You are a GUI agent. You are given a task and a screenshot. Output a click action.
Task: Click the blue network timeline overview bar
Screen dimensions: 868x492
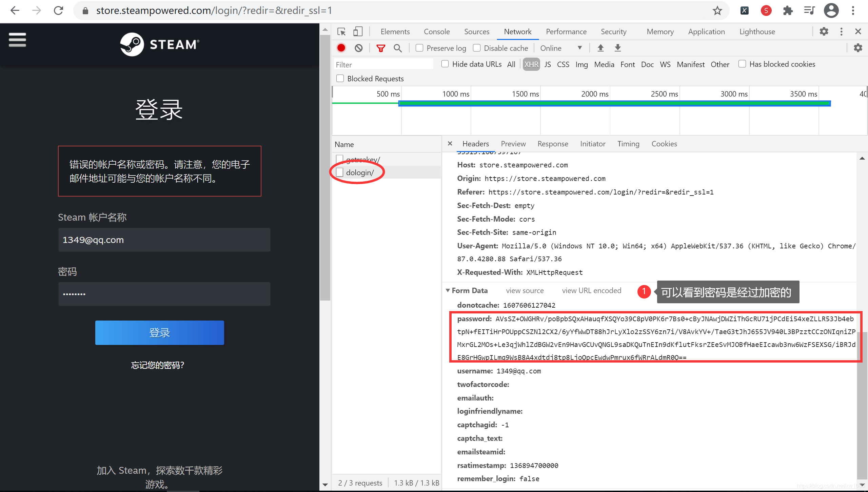[x=614, y=103]
